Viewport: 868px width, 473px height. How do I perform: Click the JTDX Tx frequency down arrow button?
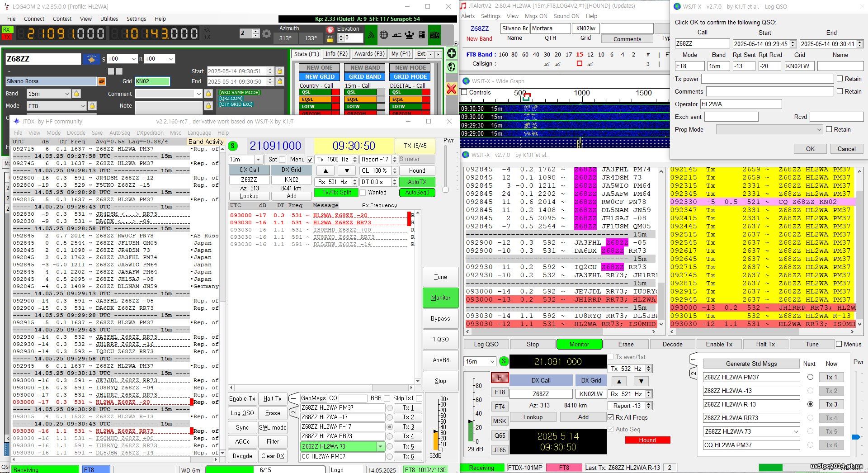pos(347,170)
